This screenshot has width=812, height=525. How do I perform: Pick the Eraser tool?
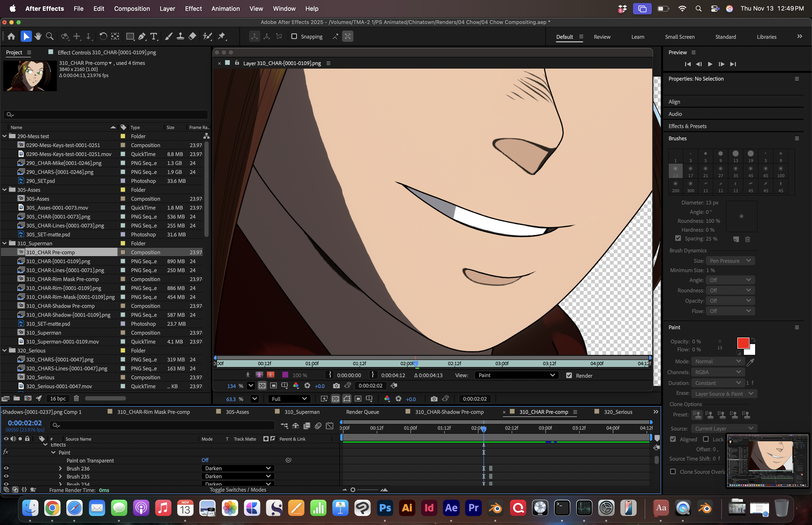[192, 36]
